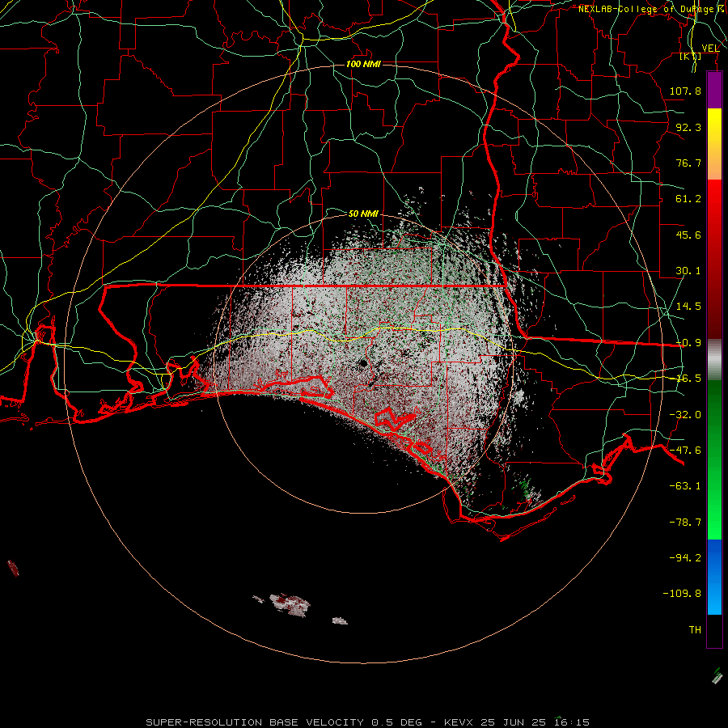Click the TH label in the legend
The width and height of the screenshot is (728, 728).
[x=695, y=630]
